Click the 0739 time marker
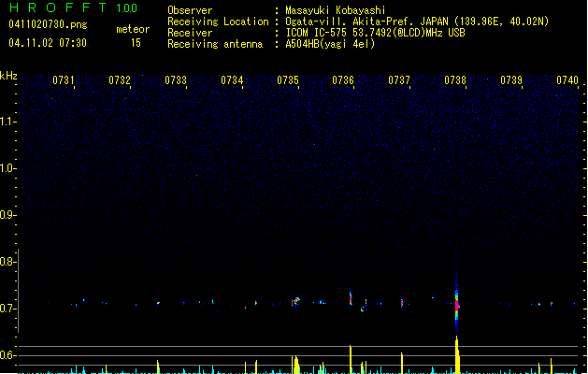Viewport: 588px width, 374px height. click(511, 80)
